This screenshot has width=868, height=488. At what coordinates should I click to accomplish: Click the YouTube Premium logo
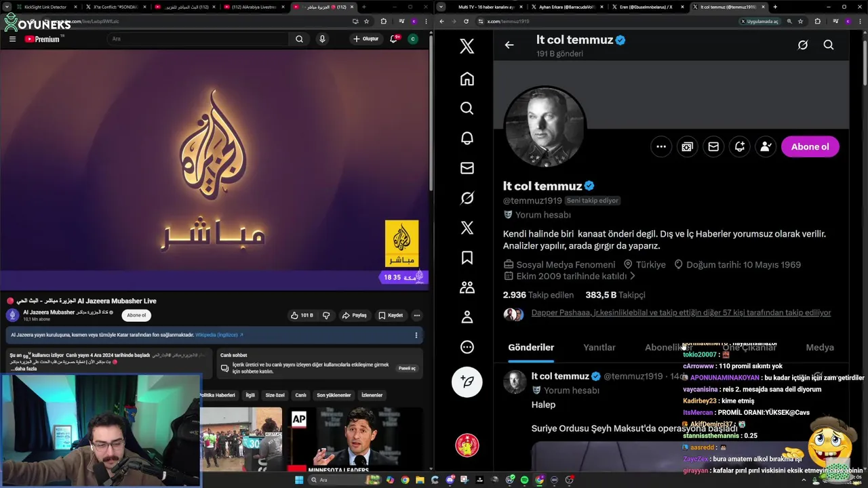[42, 39]
